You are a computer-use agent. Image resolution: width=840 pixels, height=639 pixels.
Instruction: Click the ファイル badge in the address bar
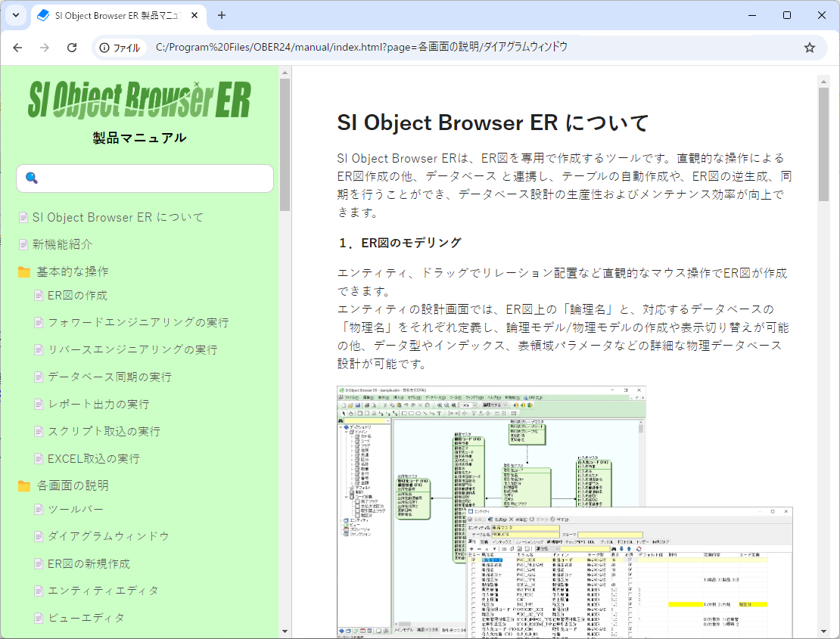[119, 47]
